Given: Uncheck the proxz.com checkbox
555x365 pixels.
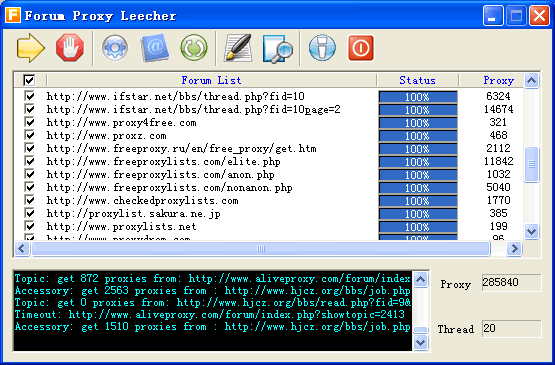Looking at the screenshot, I should coord(29,135).
